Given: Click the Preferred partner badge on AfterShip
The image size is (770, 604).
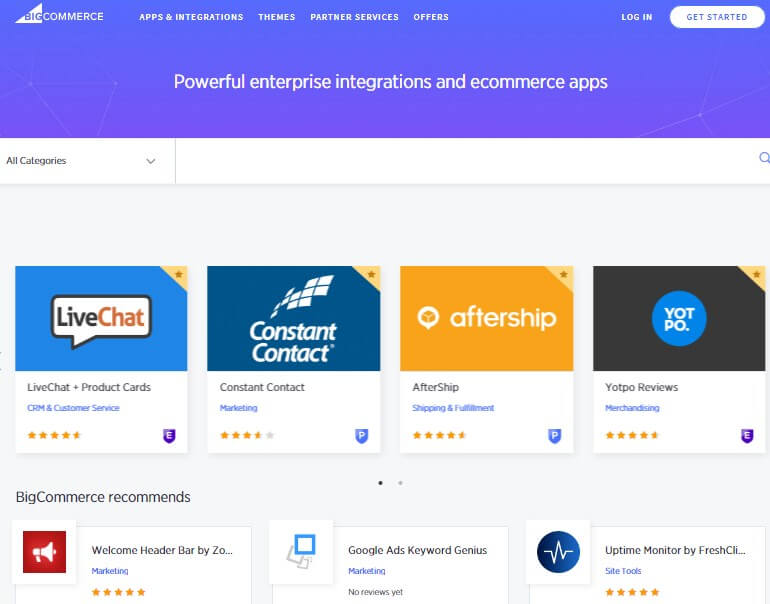Looking at the screenshot, I should click(554, 436).
